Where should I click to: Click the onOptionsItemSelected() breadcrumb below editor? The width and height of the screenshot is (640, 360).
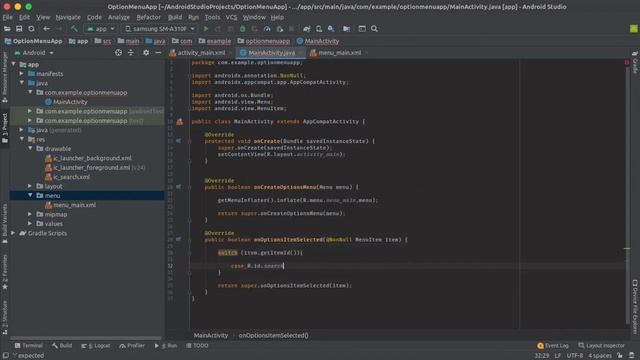pyautogui.click(x=273, y=336)
